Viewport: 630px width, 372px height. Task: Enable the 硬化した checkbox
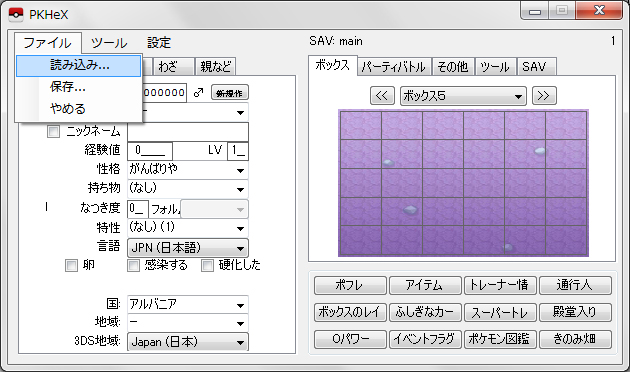[207, 266]
